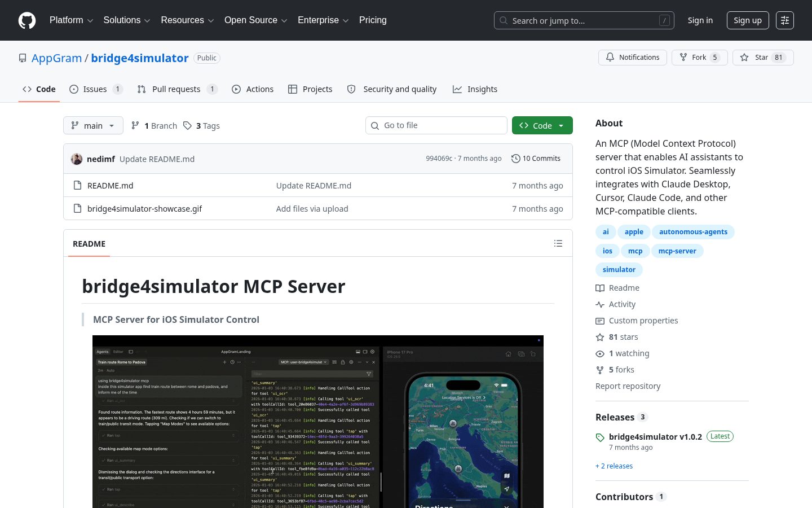Screen dimensions: 812x508
Task: Select the 'ios' topic tag
Action: [x=607, y=251]
